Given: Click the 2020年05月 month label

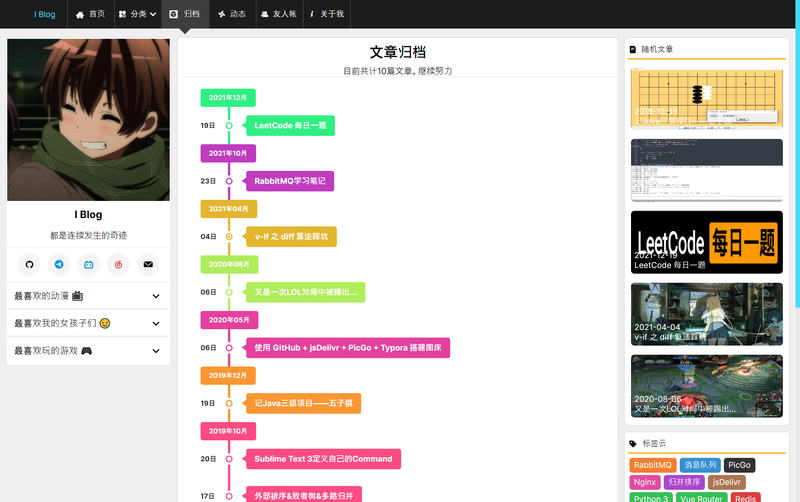Looking at the screenshot, I should pyautogui.click(x=229, y=320).
